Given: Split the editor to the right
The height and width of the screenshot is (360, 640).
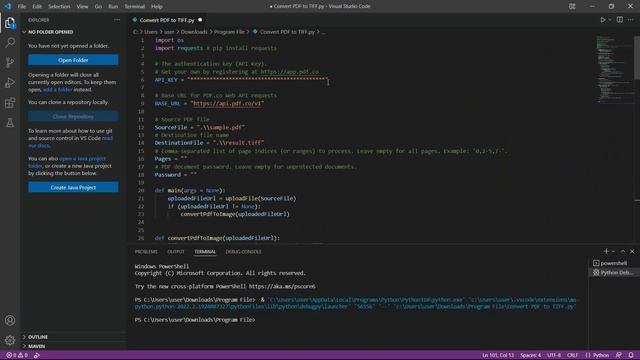Looking at the screenshot, I should pyautogui.click(x=620, y=20).
